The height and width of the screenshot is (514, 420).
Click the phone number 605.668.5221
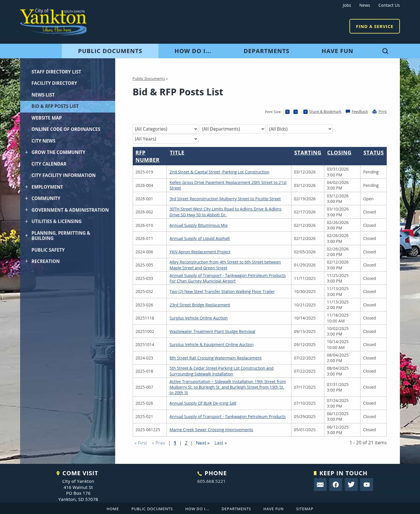211,481
